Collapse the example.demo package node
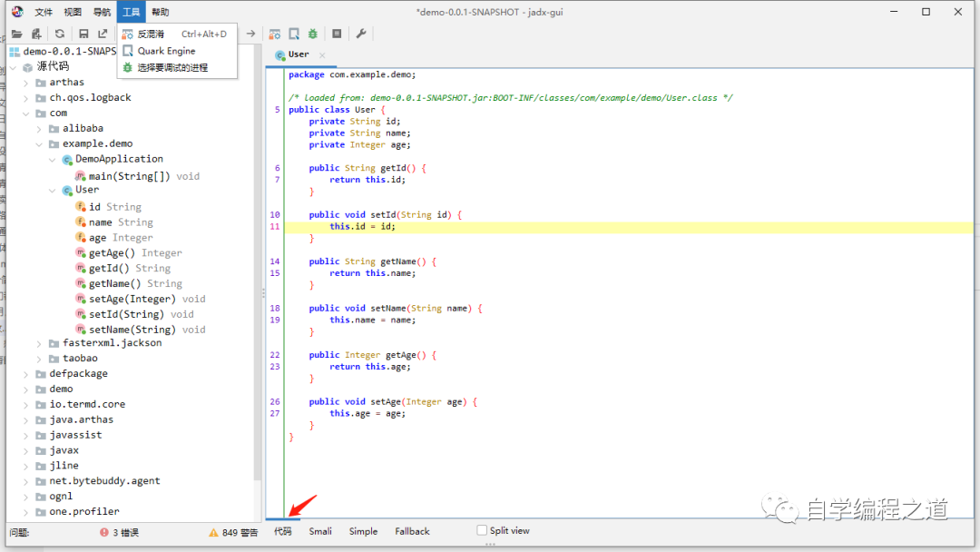 point(39,143)
